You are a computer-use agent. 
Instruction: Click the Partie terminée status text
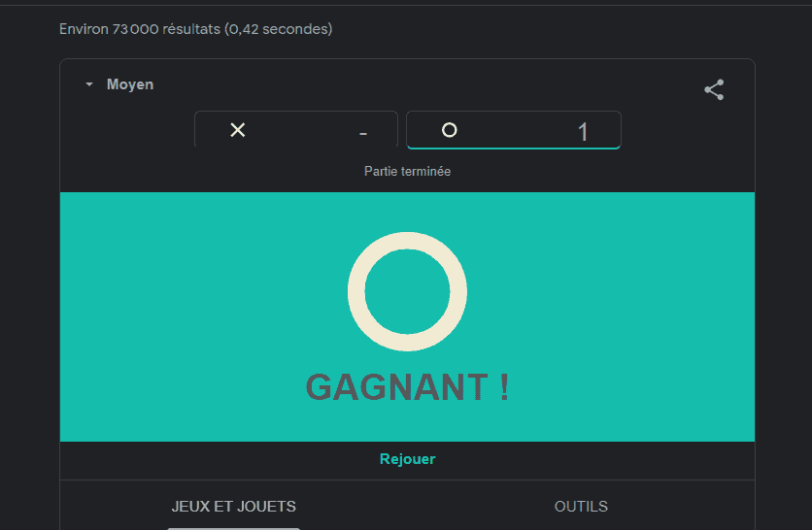pyautogui.click(x=407, y=171)
